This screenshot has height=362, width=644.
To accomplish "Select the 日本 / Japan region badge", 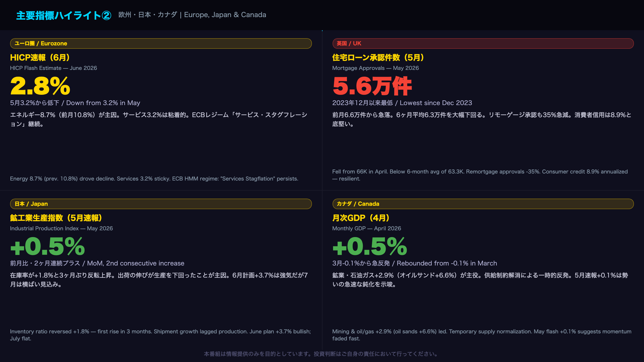I will point(161,204).
